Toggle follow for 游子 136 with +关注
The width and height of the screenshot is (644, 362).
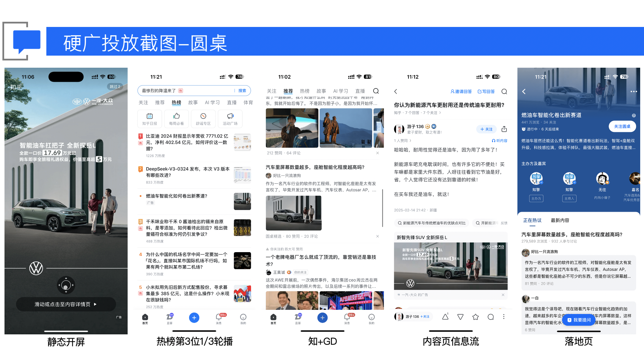point(486,129)
